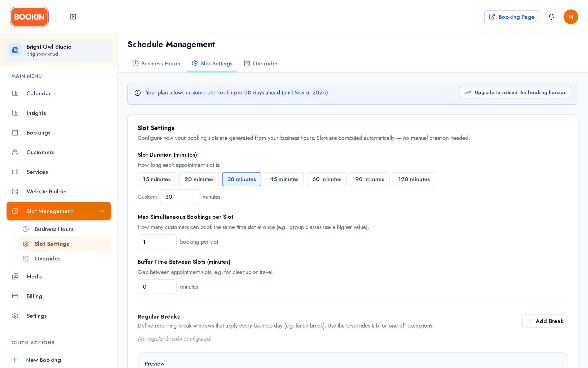Viewport: 588px width, 368px height.
Task: Select 60 minutes slot duration
Action: [327, 179]
